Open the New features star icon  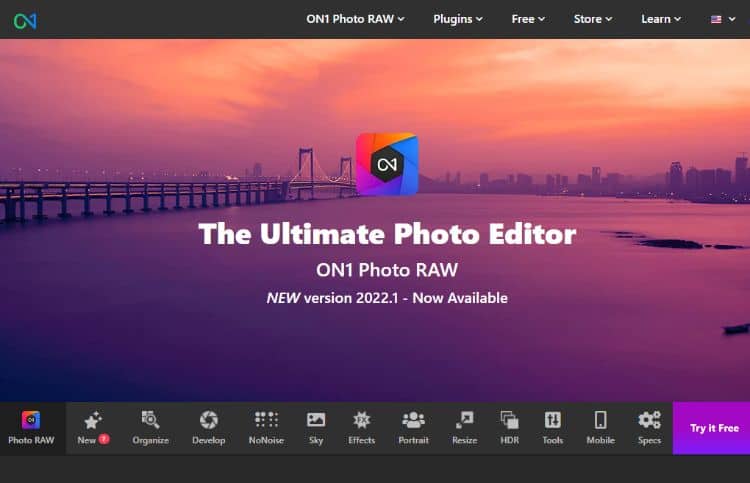coord(93,420)
